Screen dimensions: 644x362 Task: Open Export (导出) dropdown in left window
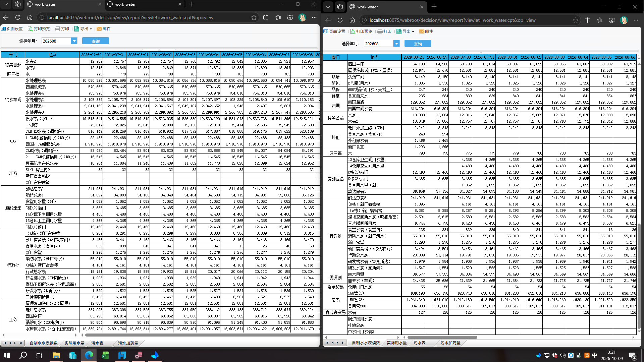click(x=83, y=29)
